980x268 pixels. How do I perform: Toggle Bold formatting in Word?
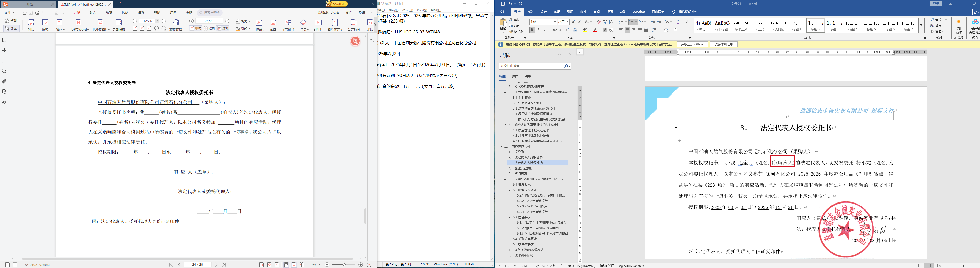(x=532, y=30)
